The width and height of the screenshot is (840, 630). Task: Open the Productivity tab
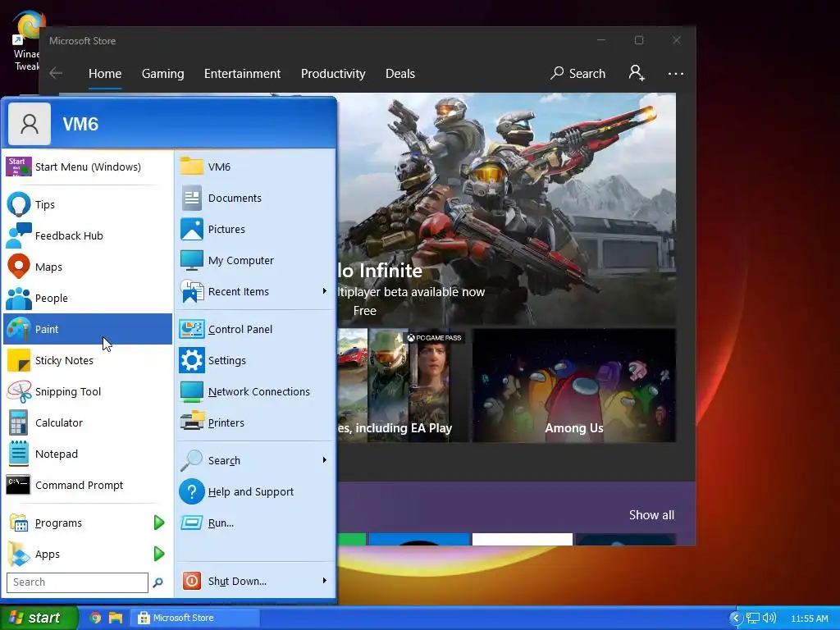click(x=333, y=73)
